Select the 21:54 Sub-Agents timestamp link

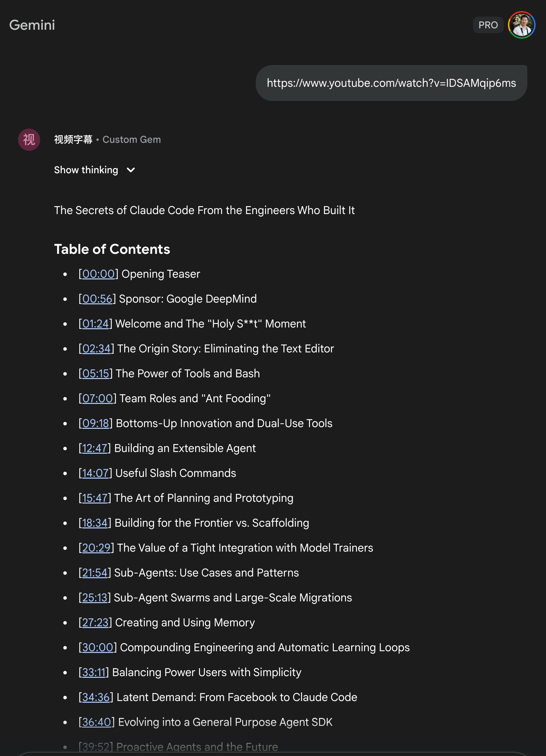95,573
